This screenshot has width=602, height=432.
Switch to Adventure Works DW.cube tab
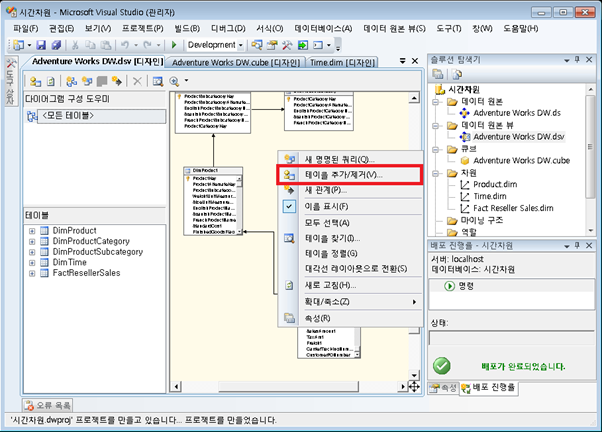click(236, 63)
